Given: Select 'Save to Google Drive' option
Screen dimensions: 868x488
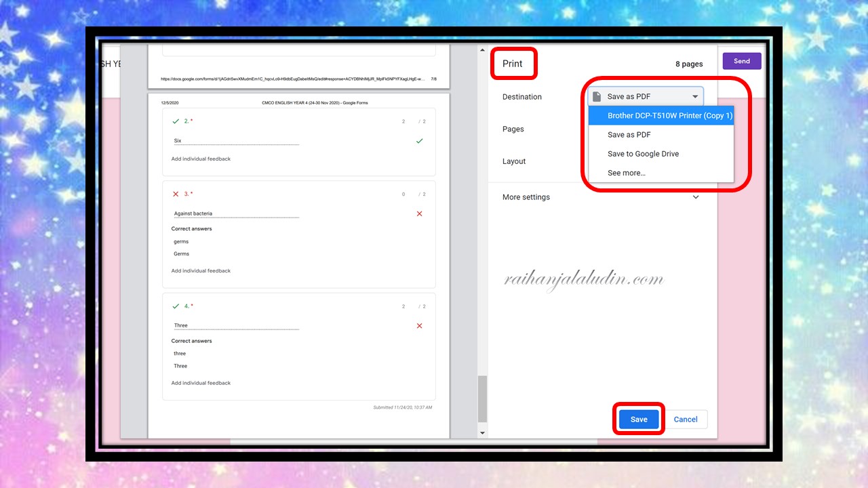Looking at the screenshot, I should click(x=643, y=154).
